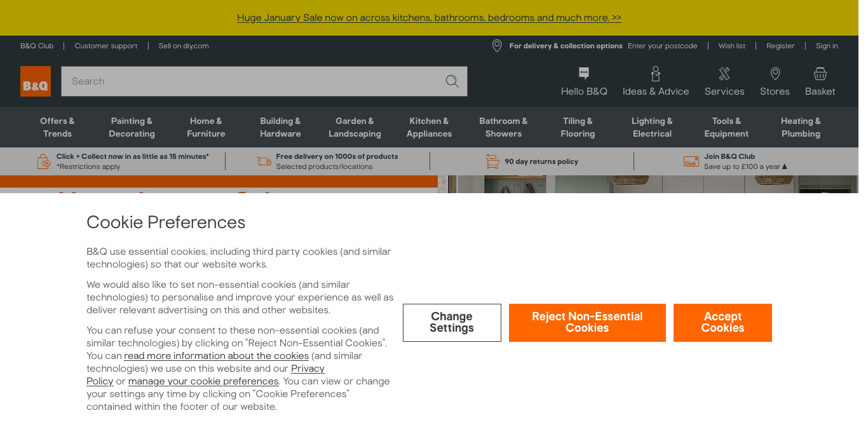Open the Offers & Trends menu
The height and width of the screenshot is (434, 868).
(x=57, y=127)
